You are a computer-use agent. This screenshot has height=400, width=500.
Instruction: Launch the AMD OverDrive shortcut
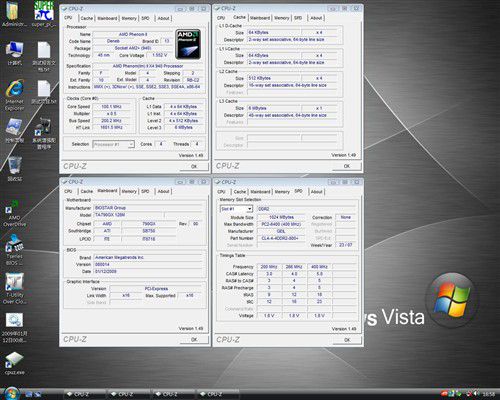coord(14,213)
